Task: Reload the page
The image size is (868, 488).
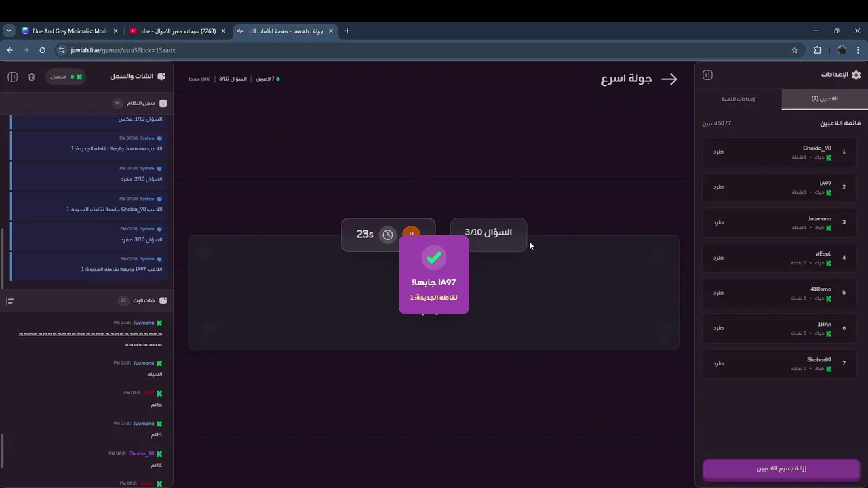Action: pos(42,50)
